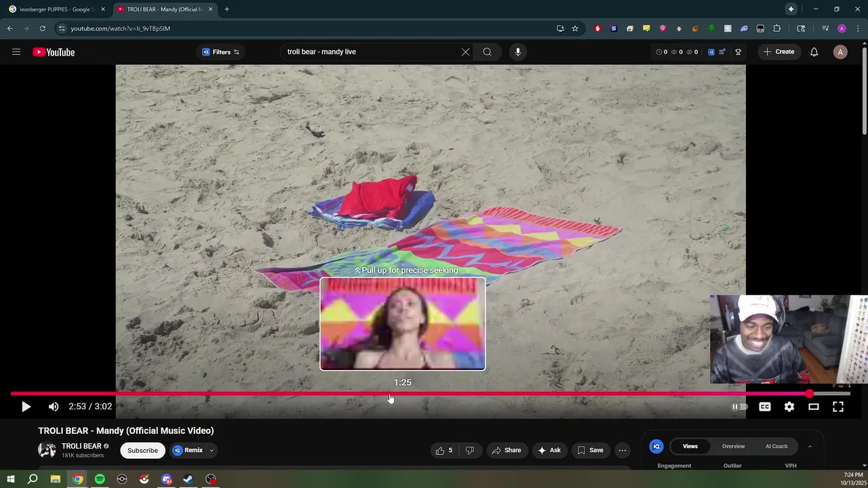The width and height of the screenshot is (868, 488).
Task: Open video settings gear
Action: 789,407
